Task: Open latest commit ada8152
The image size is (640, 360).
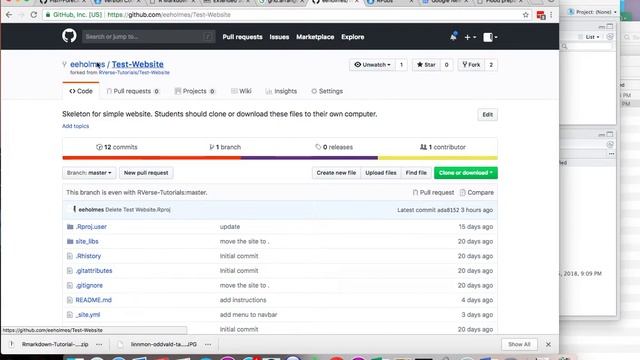Action: tap(448, 210)
